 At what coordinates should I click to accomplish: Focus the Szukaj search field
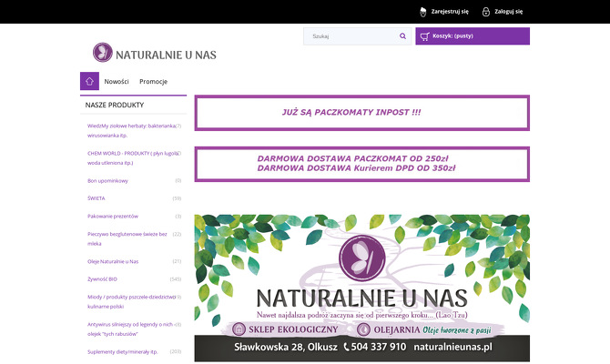pyautogui.click(x=357, y=36)
